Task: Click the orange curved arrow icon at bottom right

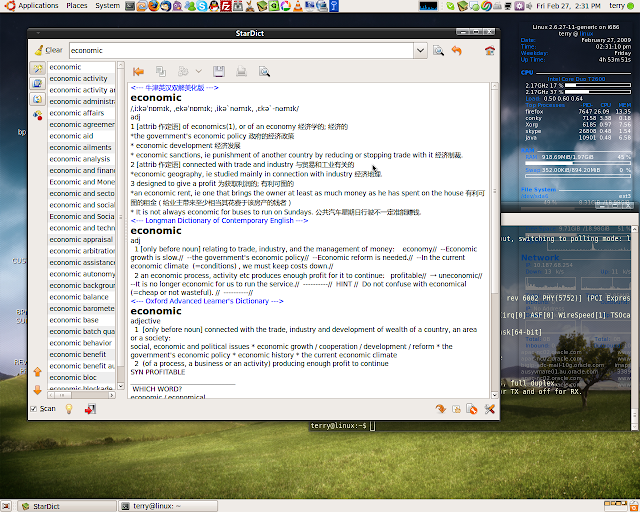Action: click(440, 409)
